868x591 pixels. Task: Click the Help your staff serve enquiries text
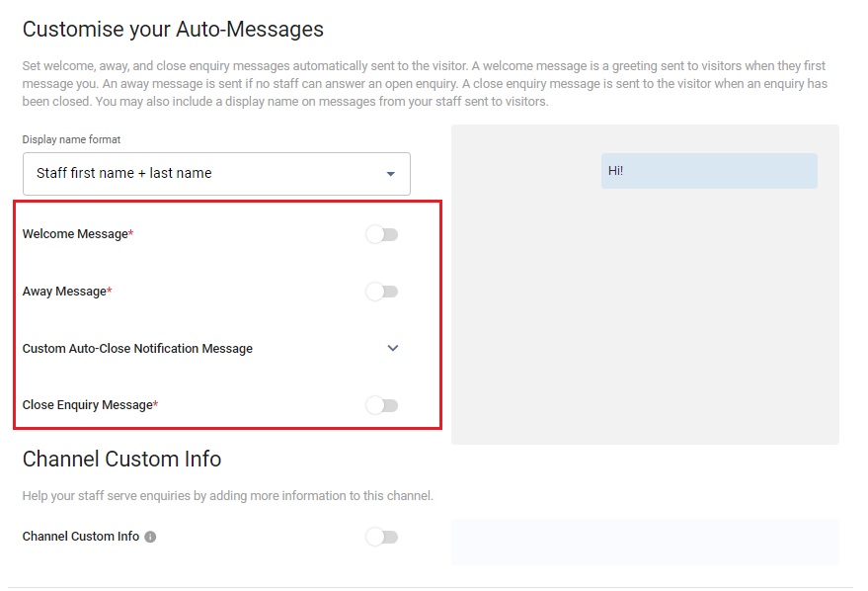point(227,496)
